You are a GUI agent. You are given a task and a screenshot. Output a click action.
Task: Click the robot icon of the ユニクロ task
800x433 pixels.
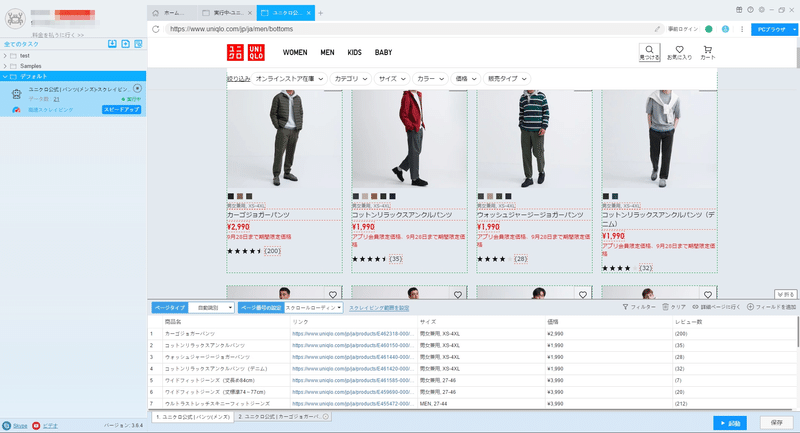coord(16,93)
